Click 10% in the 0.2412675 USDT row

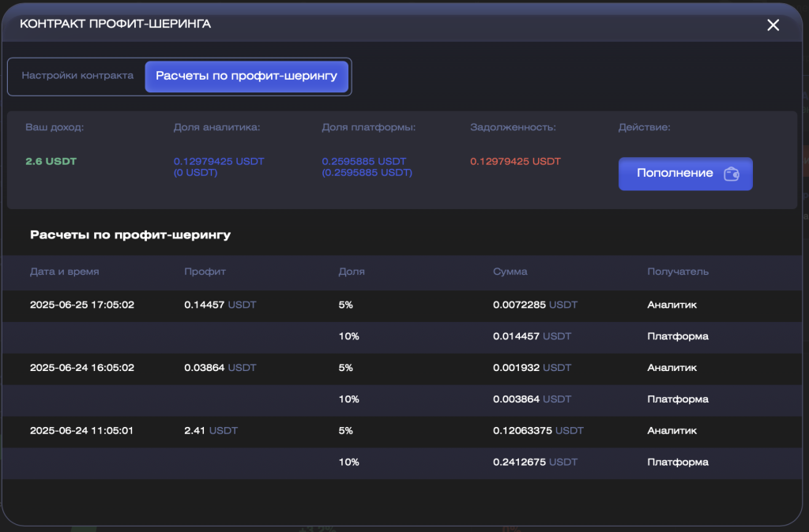pos(348,462)
